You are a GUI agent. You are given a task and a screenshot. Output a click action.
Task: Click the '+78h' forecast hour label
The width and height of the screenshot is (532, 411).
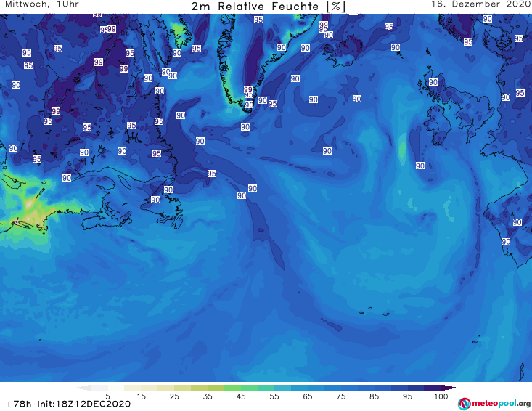pos(19,404)
